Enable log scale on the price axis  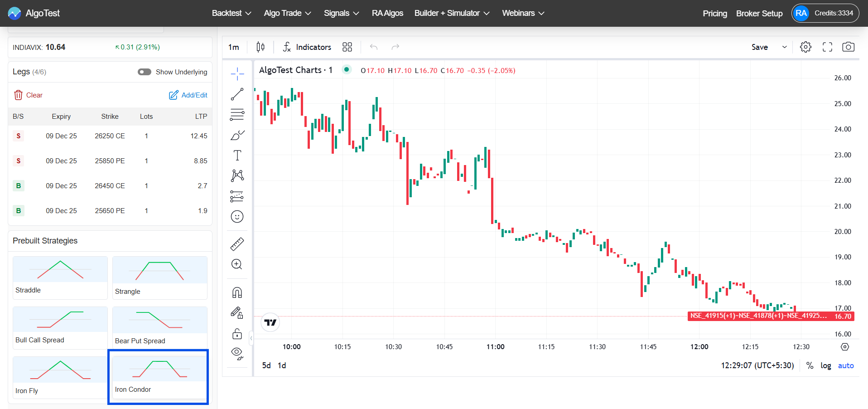(x=825, y=365)
